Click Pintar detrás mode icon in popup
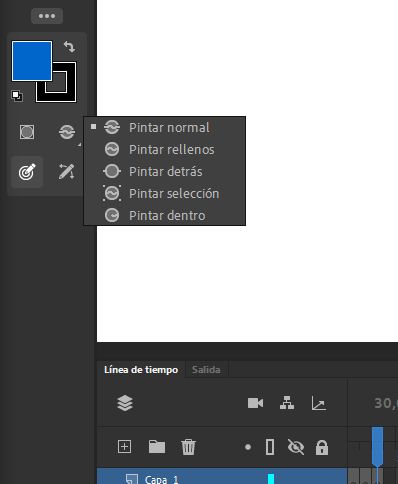The height and width of the screenshot is (484, 398). click(112, 171)
